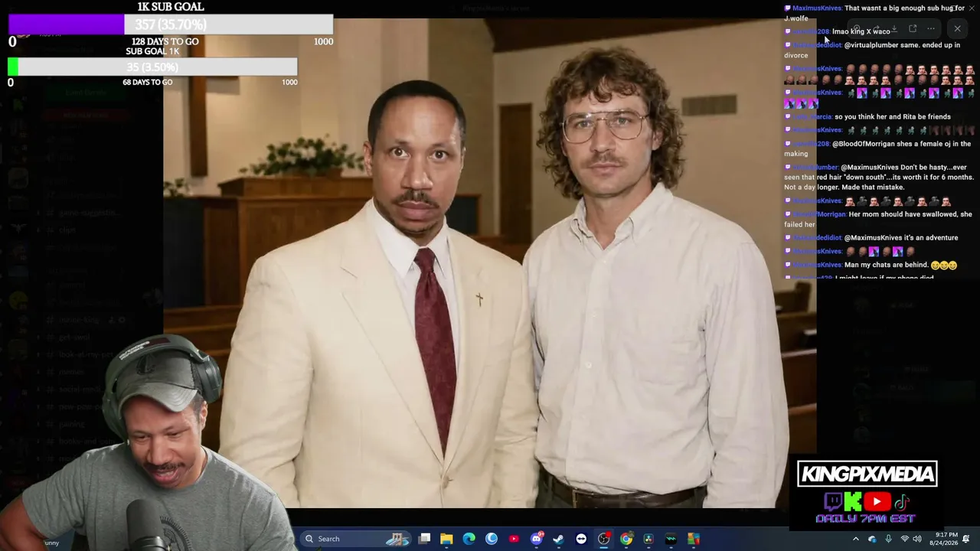Download the image from the viewer toolbar
This screenshot has height=551, width=980.
click(x=893, y=29)
